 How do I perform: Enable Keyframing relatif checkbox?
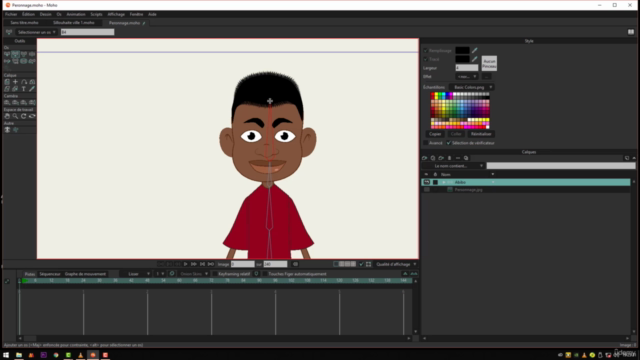(215, 274)
